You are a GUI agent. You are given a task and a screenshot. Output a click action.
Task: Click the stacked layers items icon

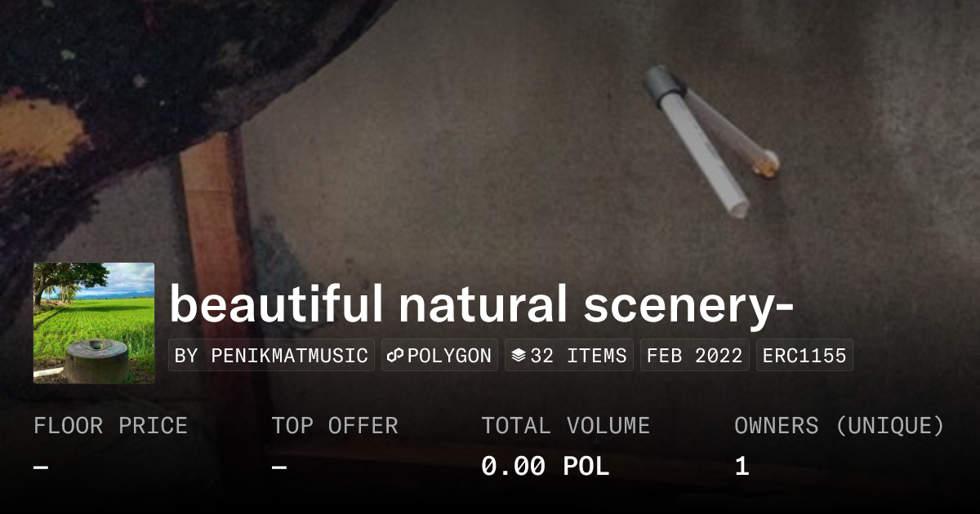tap(519, 356)
